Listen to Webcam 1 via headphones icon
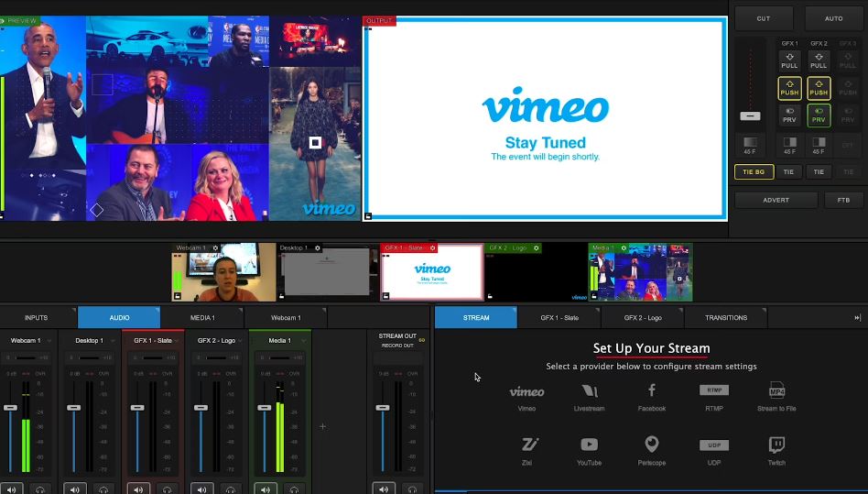 point(40,489)
